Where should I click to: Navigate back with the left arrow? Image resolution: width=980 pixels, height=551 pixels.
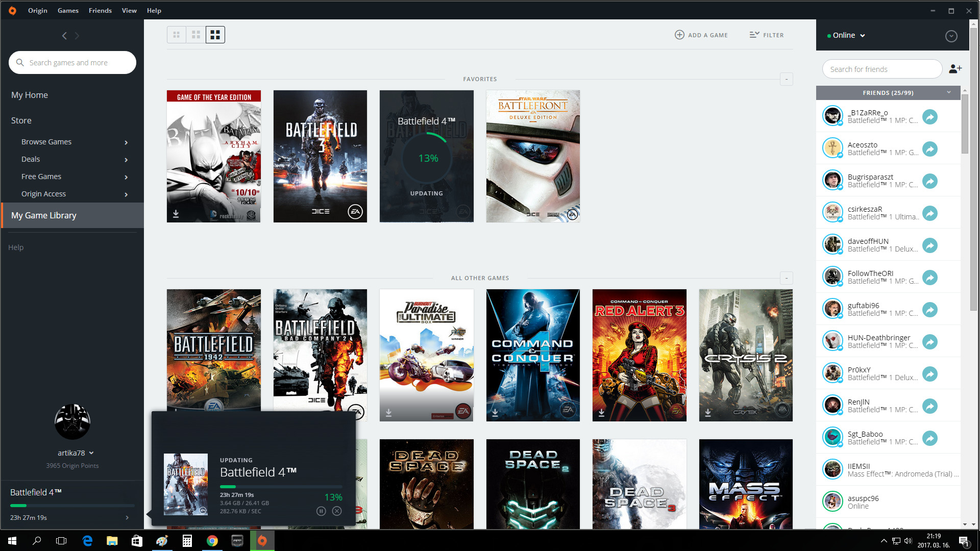pos(64,36)
